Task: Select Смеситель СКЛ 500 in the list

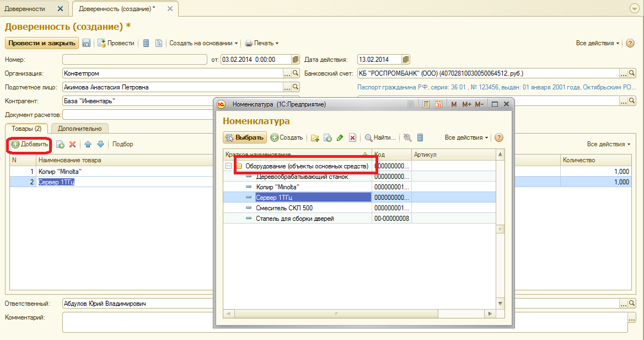Action: click(284, 208)
